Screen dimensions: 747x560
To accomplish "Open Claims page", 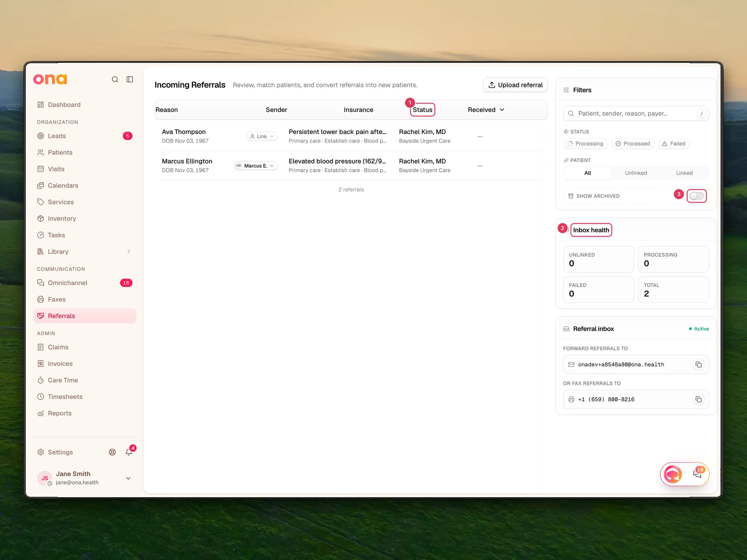I will [x=85, y=347].
